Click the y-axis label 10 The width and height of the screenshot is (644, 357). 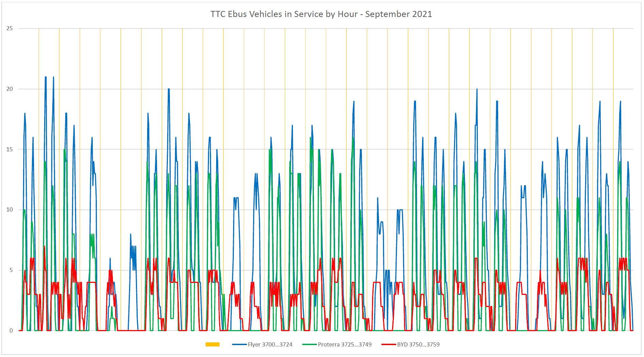pos(10,210)
